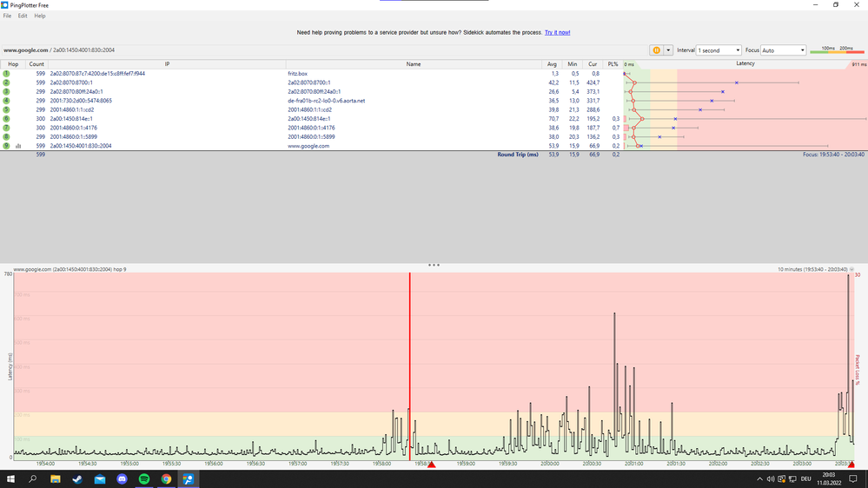Screen dimensions: 868x488
Task: Click the red triangle marker near 19:58:30
Action: 432,465
